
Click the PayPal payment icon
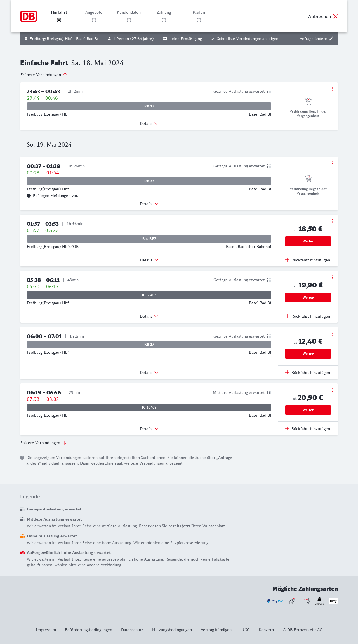tap(275, 601)
